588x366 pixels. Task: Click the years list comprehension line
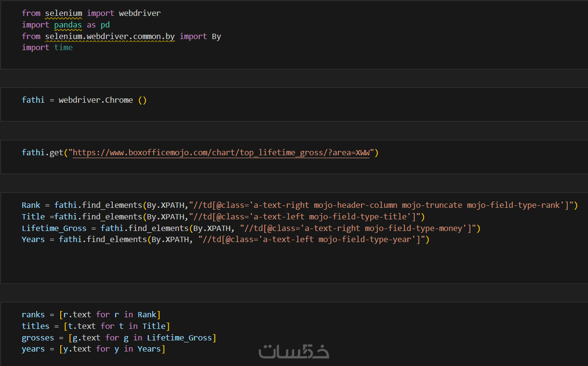point(93,349)
